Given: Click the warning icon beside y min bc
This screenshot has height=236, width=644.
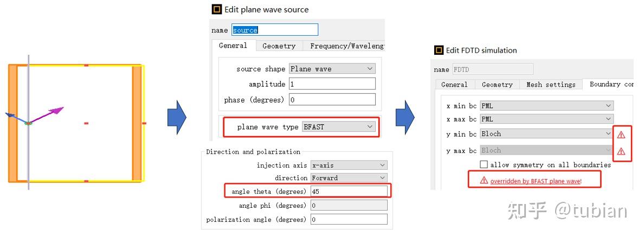Looking at the screenshot, I should click(x=621, y=135).
